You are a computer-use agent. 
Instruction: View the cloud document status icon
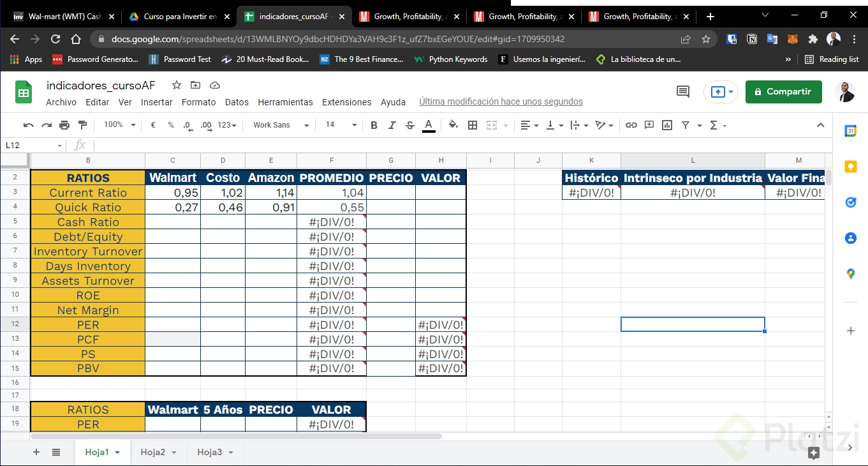215,85
